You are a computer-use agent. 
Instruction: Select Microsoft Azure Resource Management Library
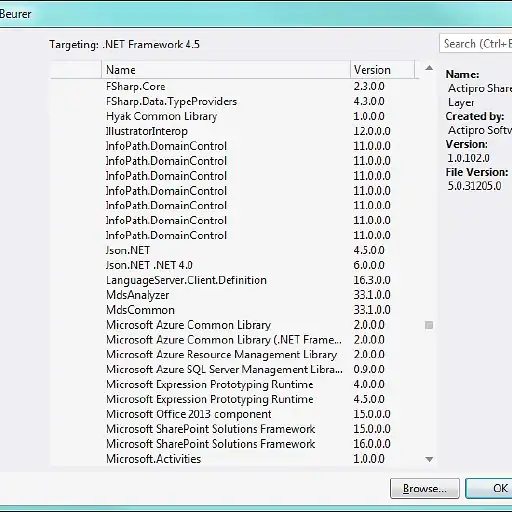tap(235, 354)
